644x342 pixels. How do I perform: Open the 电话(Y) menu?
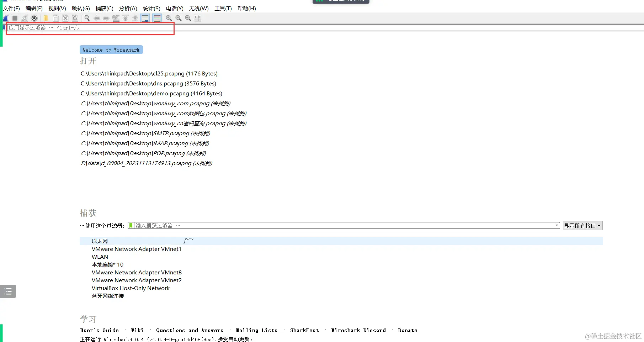pyautogui.click(x=175, y=9)
